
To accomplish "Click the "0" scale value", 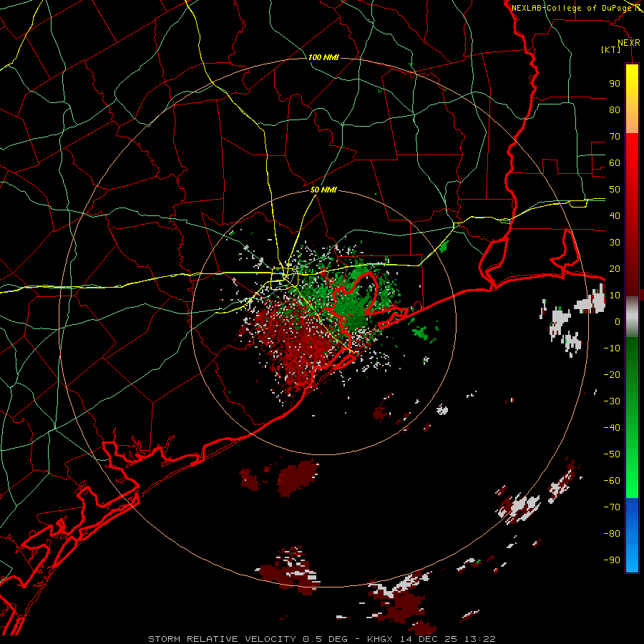I will 618,321.
